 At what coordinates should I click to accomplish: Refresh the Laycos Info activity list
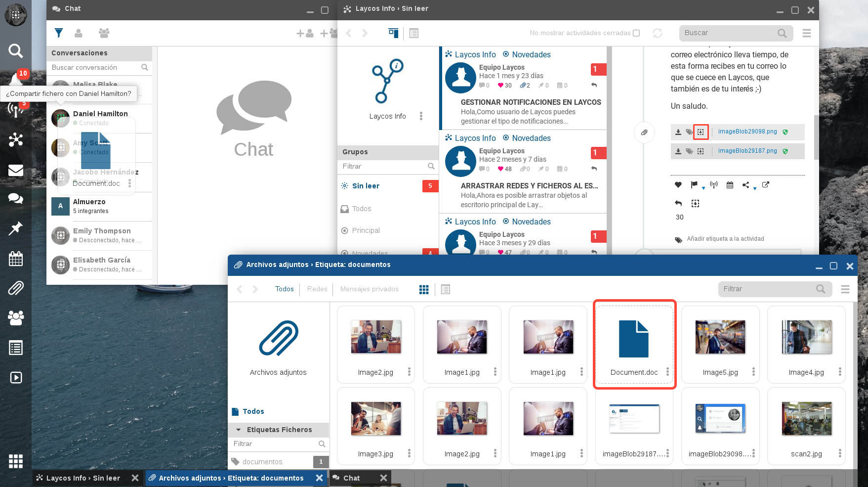pyautogui.click(x=657, y=33)
